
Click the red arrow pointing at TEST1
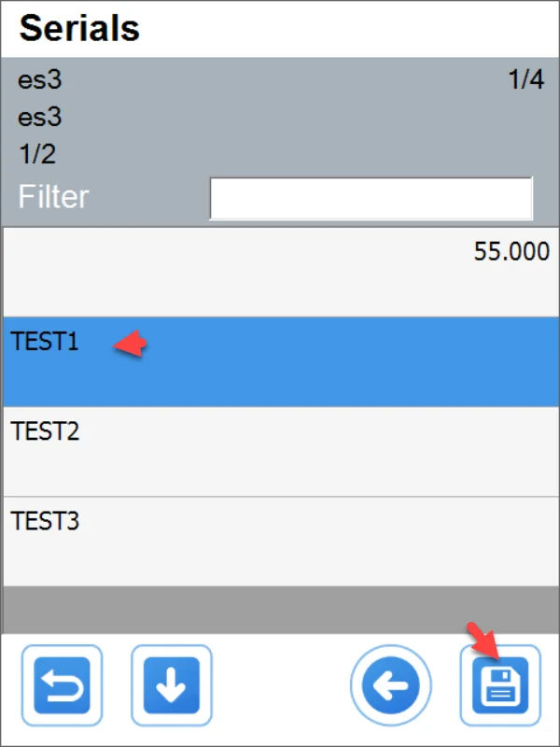coord(132,345)
